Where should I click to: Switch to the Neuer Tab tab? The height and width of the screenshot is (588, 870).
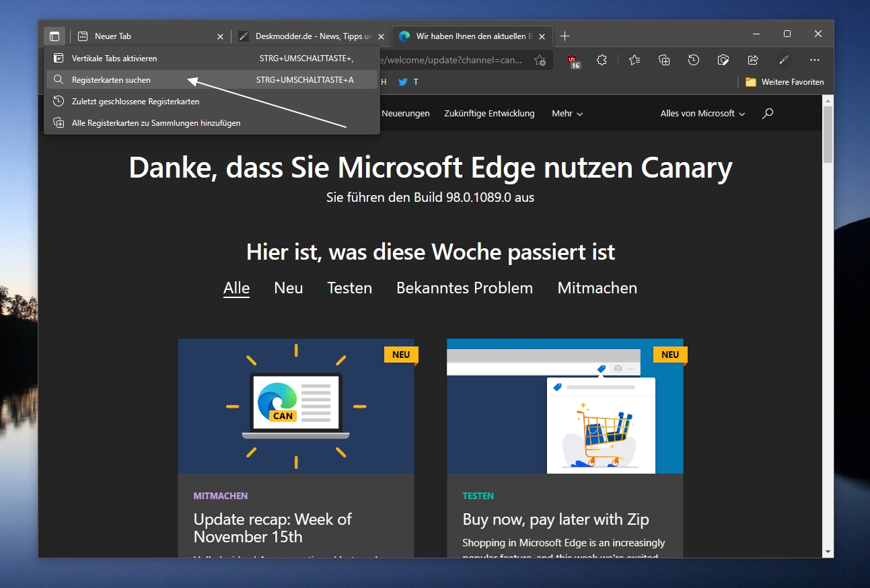point(149,36)
